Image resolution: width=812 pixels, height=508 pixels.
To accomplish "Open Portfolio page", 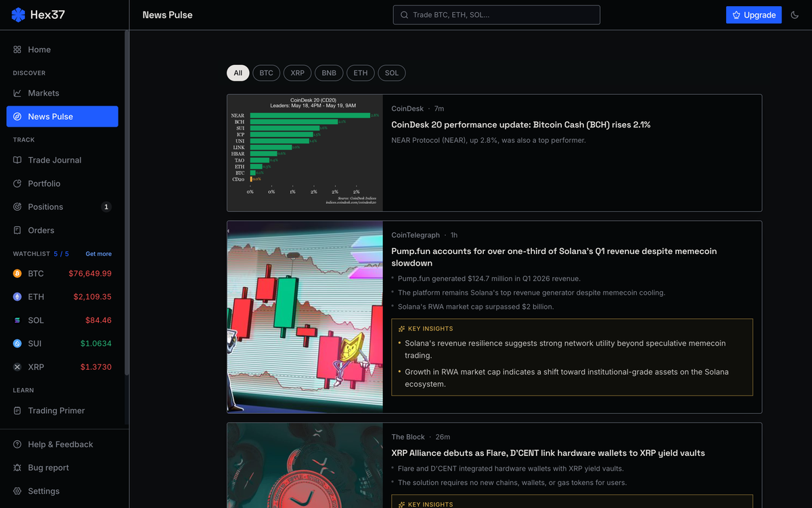I will click(62, 184).
